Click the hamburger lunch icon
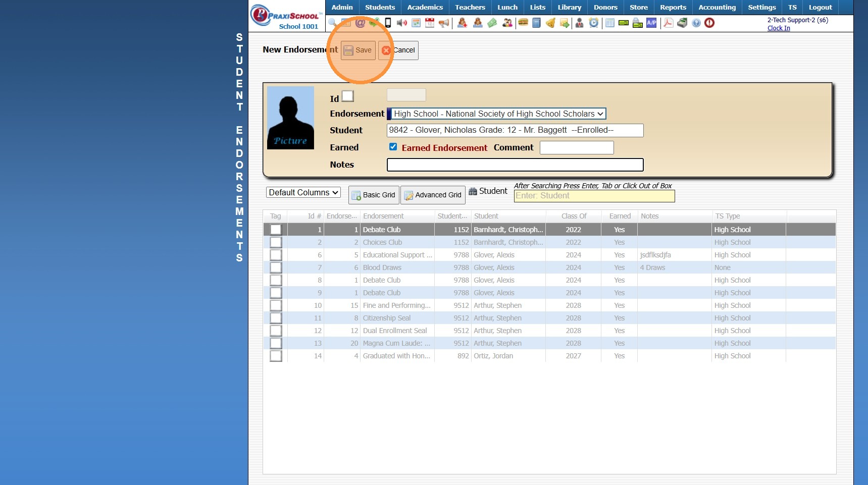Viewport: 868px width, 485px height. [523, 23]
